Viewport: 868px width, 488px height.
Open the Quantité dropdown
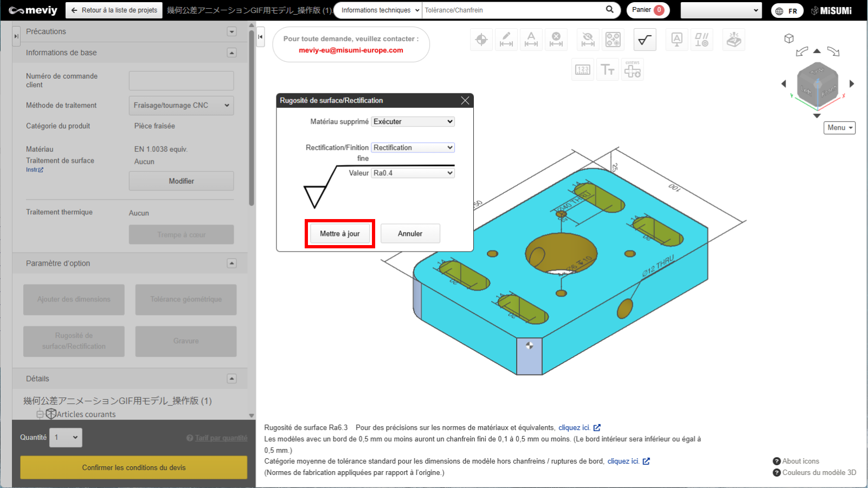click(66, 438)
